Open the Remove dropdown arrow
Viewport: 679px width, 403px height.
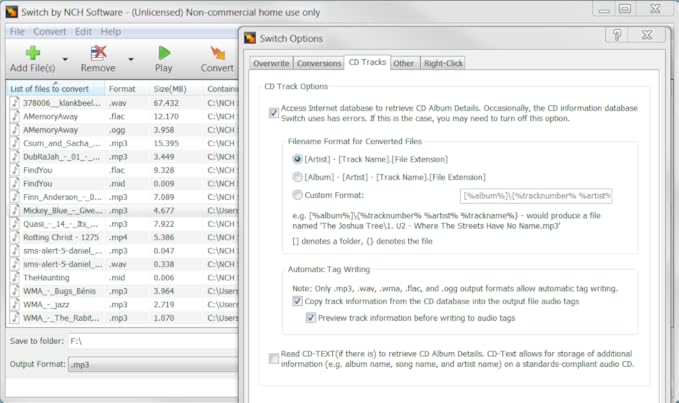(131, 59)
